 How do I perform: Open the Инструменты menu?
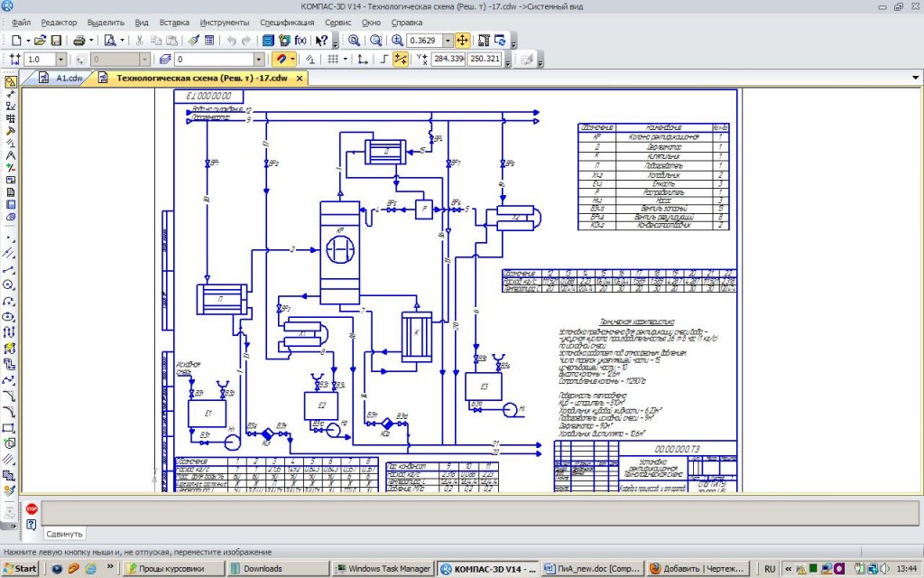click(x=225, y=21)
